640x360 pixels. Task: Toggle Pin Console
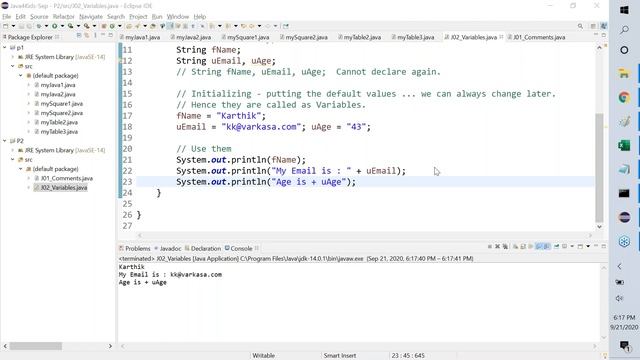click(556, 247)
